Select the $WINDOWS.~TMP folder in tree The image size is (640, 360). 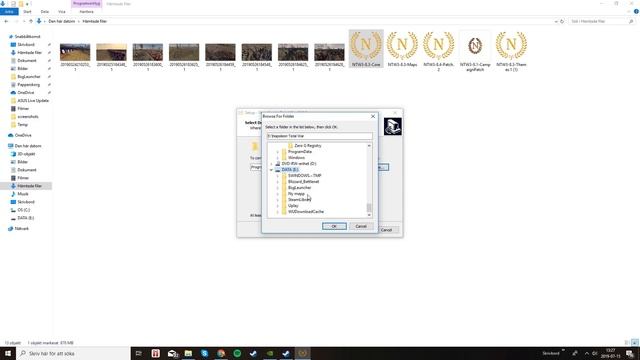coord(304,176)
